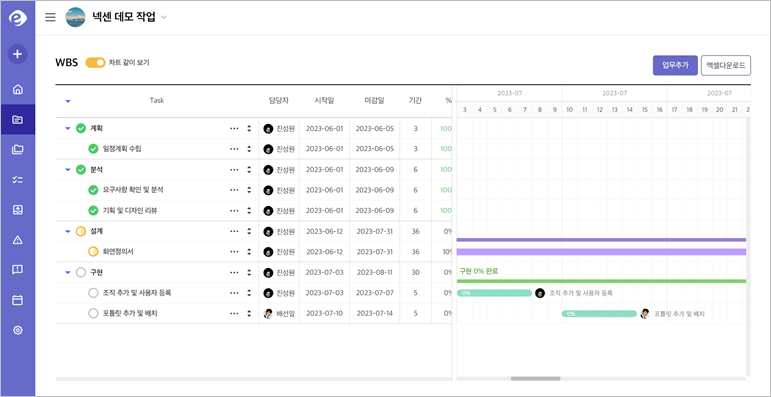Open the calendar sidebar icon

coord(18,300)
